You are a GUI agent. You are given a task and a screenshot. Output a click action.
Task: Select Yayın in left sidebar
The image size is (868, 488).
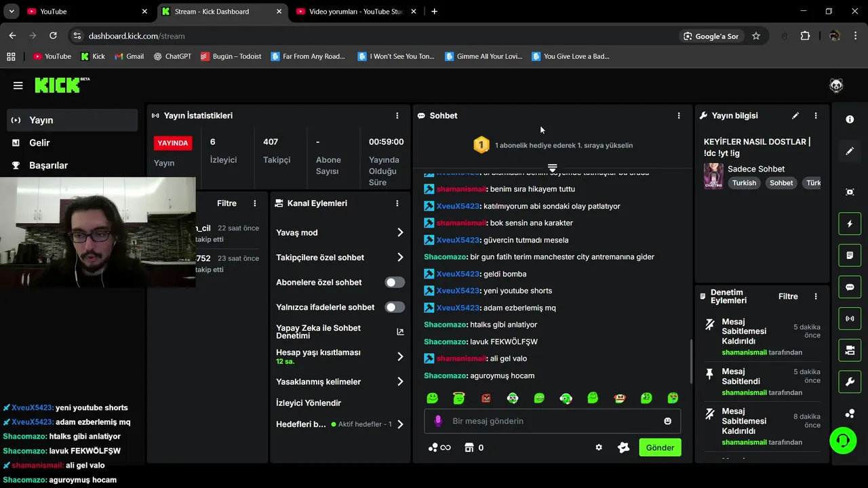pos(73,120)
